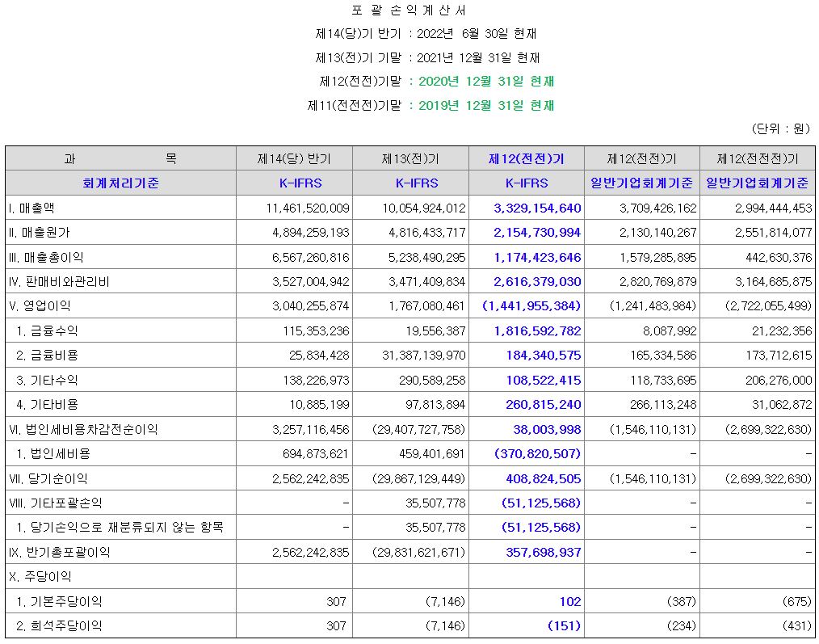
Task: Select the value 206,276,000
Action: [779, 380]
